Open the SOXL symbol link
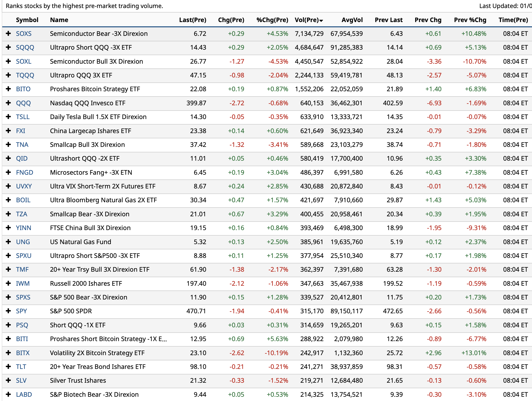The image size is (532, 401). [24, 61]
